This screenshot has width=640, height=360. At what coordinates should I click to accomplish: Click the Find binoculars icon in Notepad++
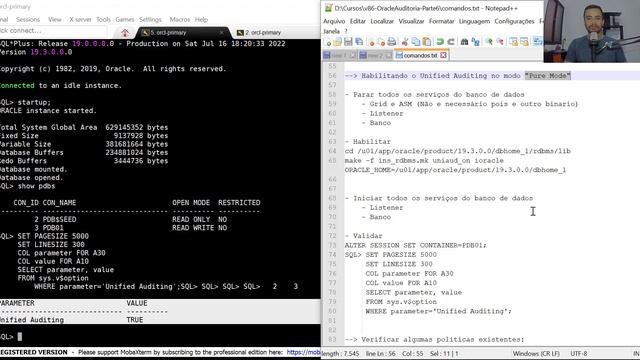coord(464,42)
